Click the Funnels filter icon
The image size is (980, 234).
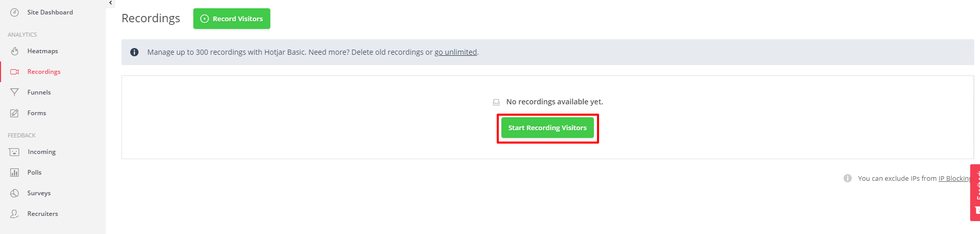point(14,92)
